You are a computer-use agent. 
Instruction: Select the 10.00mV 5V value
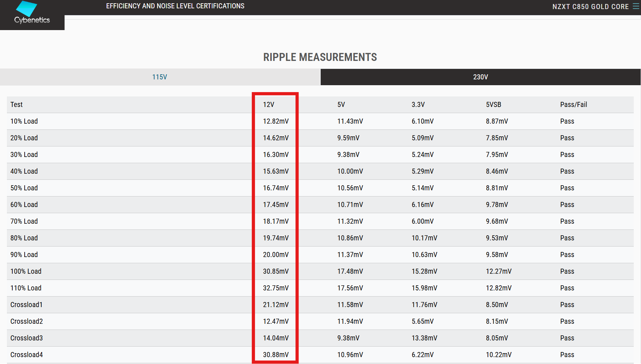click(350, 171)
